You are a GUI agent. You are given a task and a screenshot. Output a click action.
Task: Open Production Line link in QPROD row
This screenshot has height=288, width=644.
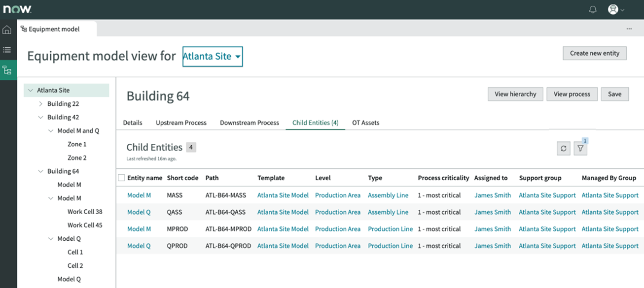tap(391, 246)
